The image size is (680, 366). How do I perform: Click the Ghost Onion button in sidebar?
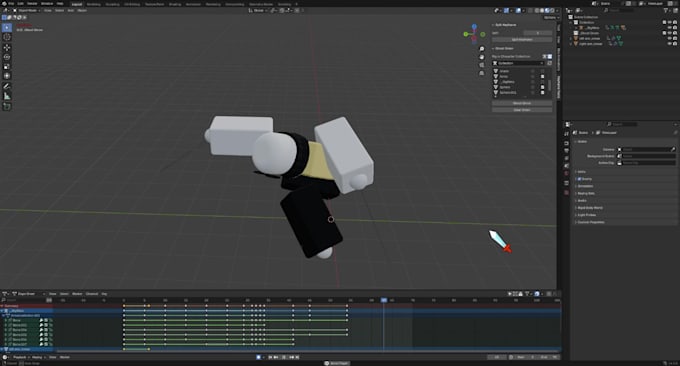522,103
